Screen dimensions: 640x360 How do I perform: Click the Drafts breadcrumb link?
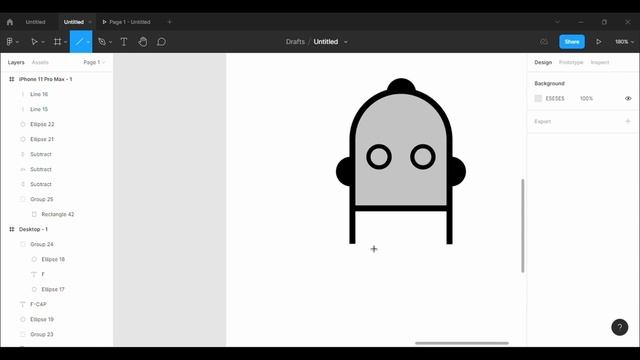click(x=295, y=42)
